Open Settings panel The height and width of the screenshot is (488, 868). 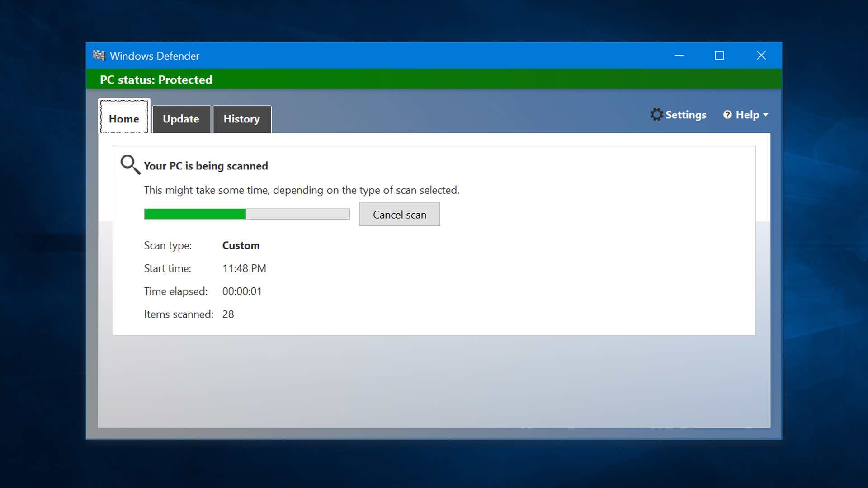(x=679, y=114)
